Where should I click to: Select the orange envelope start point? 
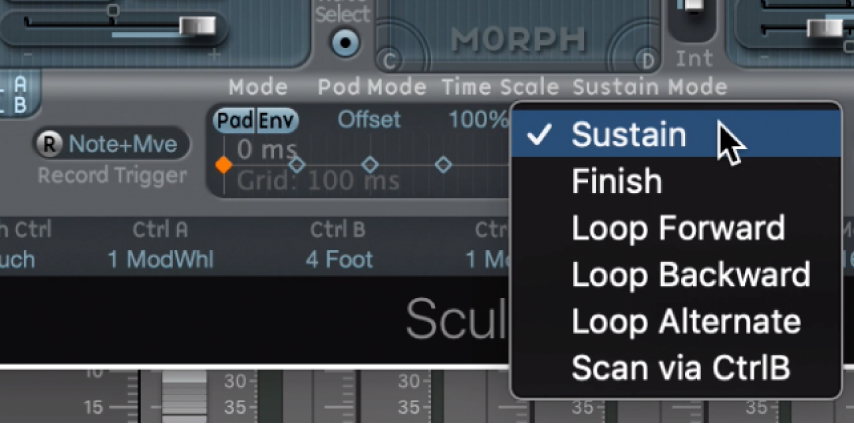[223, 165]
